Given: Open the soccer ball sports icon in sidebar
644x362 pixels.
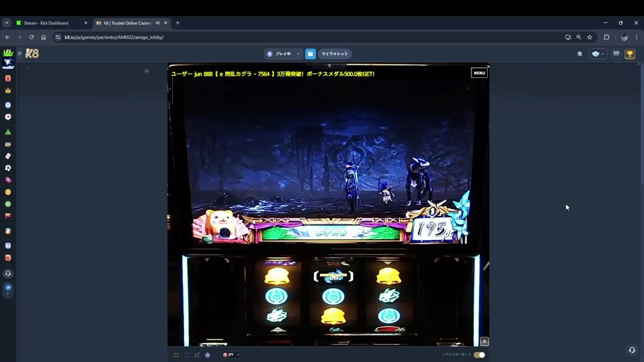Looking at the screenshot, I should (x=8, y=168).
